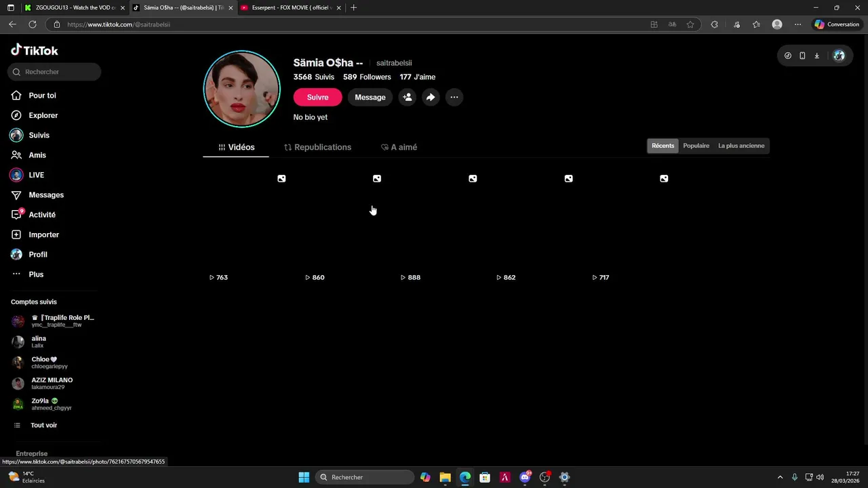The image size is (868, 488).
Task: Send a Message to this profile
Action: pyautogui.click(x=370, y=97)
